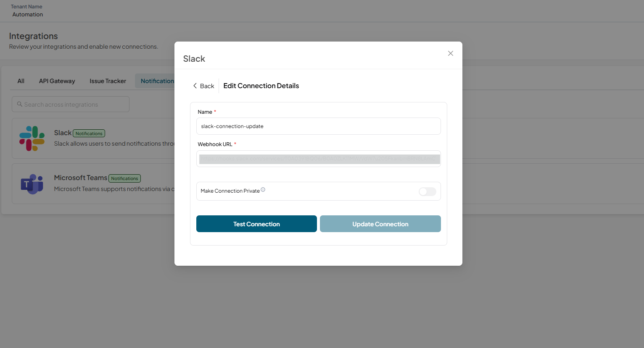Click the Search across integrations box
The image size is (644, 348).
click(x=71, y=104)
